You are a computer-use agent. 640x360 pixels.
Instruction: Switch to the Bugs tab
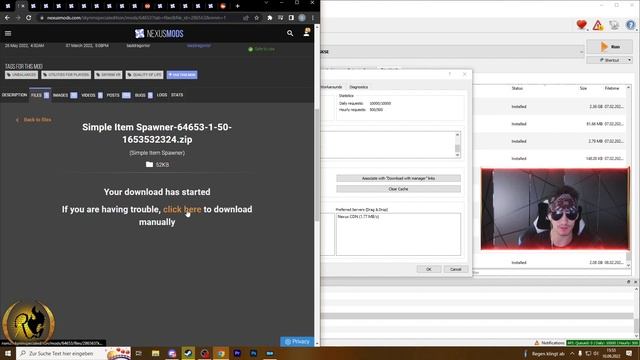click(143, 95)
